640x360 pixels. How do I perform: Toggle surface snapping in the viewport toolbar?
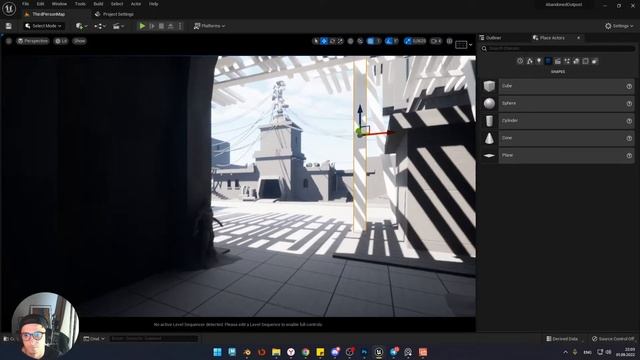(360, 41)
